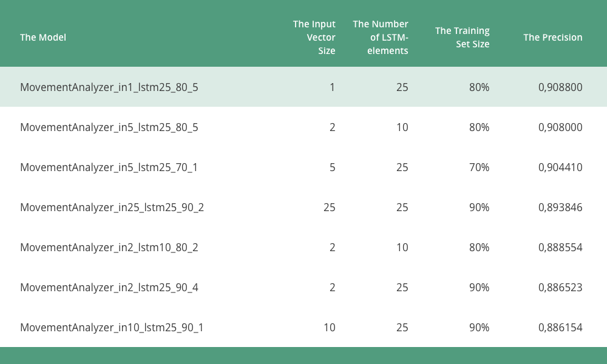Open the MovementAnalyzer_in5_lstm25_70_1 entry
Image resolution: width=607 pixels, height=364 pixels.
(x=109, y=167)
